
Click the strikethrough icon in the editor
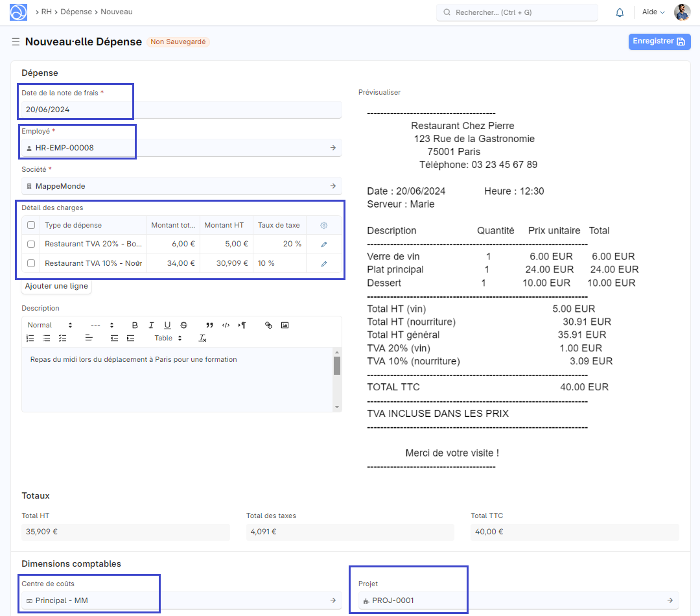(183, 325)
